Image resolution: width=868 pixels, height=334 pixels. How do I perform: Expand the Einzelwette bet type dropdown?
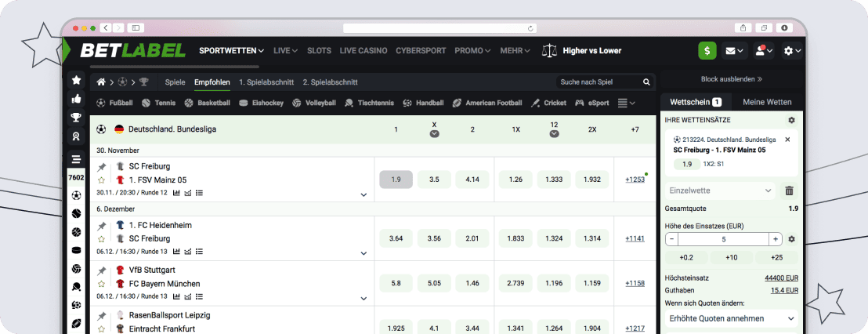point(720,191)
